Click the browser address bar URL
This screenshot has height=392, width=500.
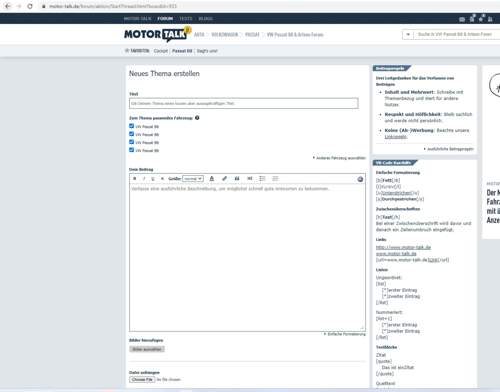[x=113, y=6]
